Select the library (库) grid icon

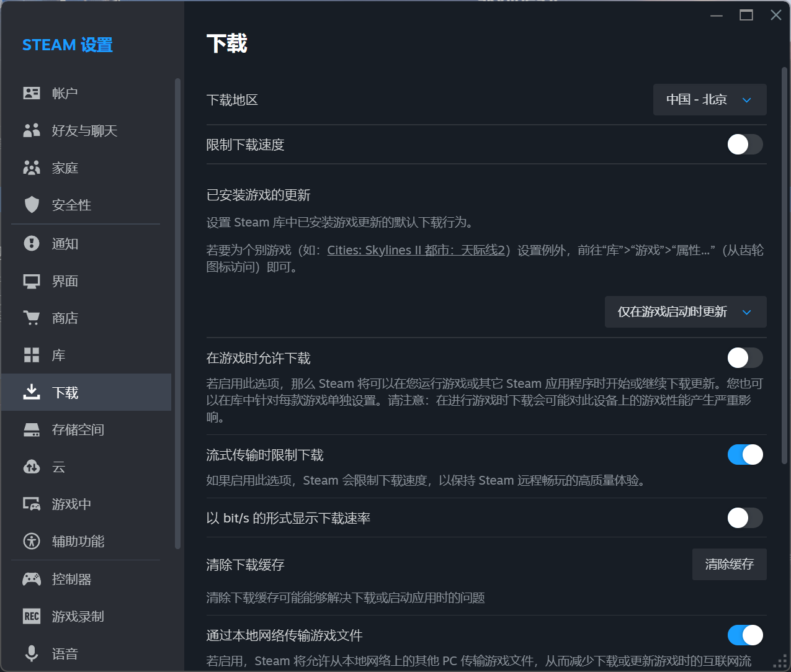click(x=32, y=355)
